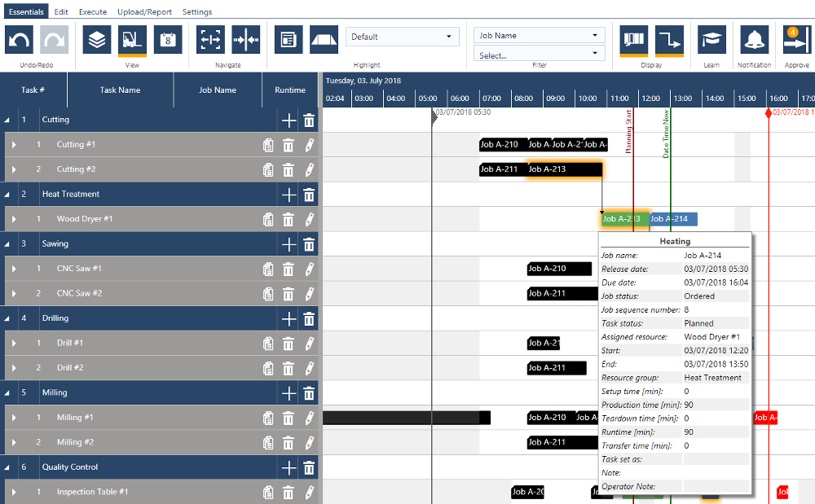The width and height of the screenshot is (815, 504).
Task: Collapse the Heat Treatment group
Action: point(7,195)
